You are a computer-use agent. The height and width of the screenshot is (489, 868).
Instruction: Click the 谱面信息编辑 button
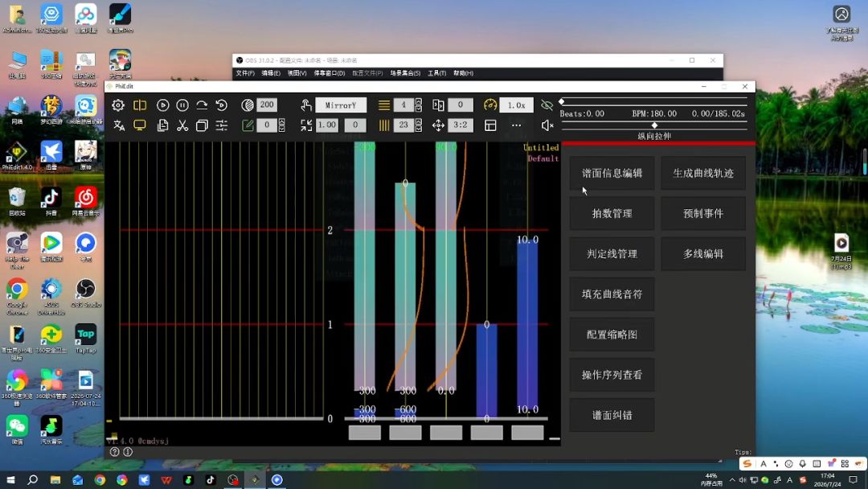click(612, 174)
